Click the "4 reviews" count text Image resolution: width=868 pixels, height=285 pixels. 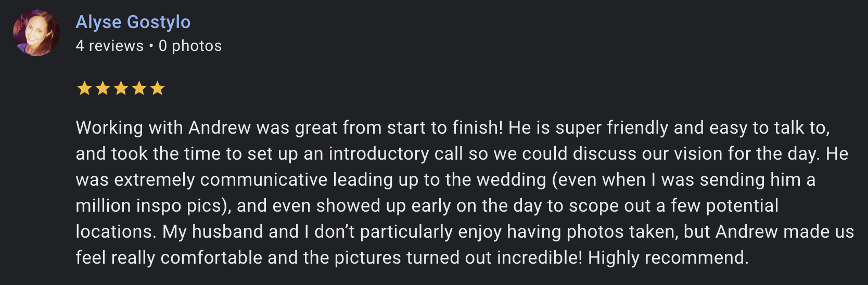point(109,46)
